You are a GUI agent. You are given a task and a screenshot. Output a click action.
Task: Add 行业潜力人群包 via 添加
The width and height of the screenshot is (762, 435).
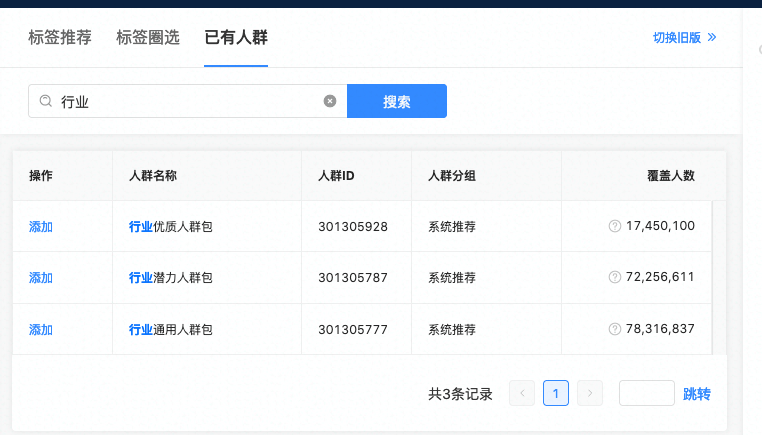41,278
